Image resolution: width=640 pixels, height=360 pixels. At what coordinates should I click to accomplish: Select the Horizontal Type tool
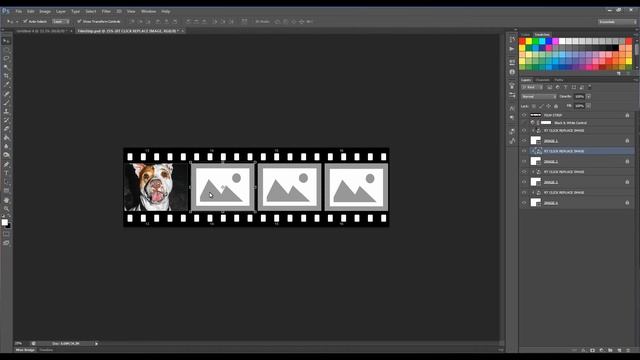pyautogui.click(x=6, y=173)
